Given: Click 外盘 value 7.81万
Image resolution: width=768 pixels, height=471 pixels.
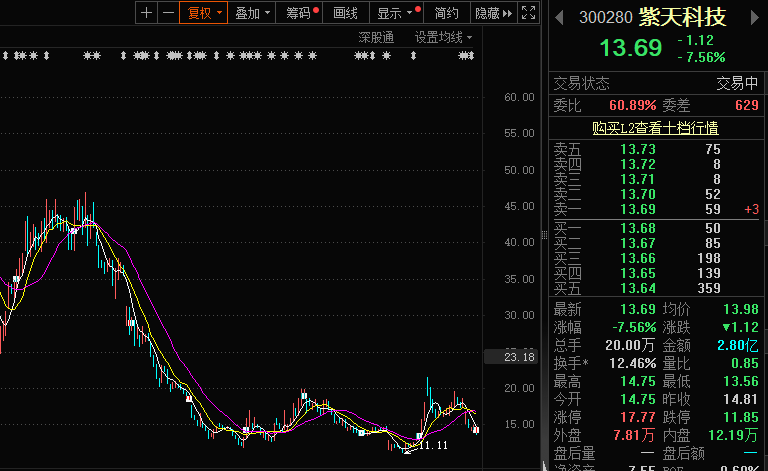Looking at the screenshot, I should click(634, 435).
